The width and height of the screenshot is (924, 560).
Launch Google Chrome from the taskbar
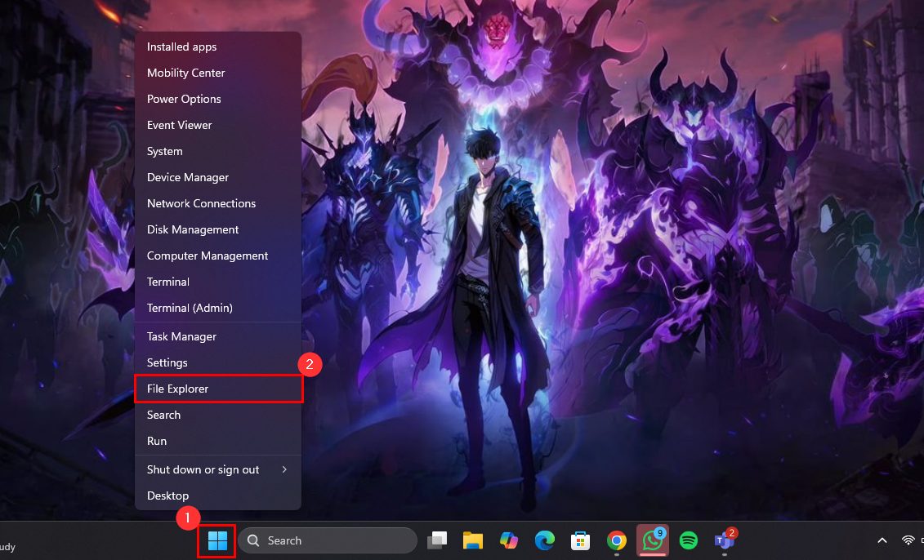[x=616, y=540]
